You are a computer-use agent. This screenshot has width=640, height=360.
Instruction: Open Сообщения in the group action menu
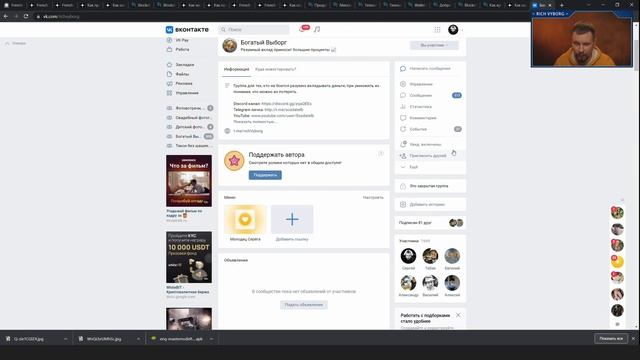coord(430,95)
